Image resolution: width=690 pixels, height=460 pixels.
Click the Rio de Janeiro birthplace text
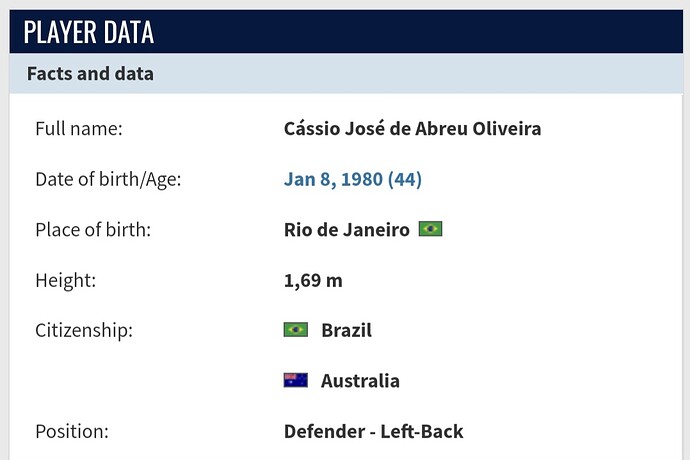pos(347,230)
